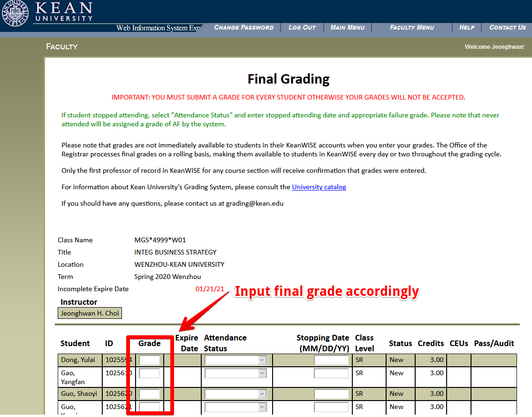Open the Change Password menu item

pos(243,28)
